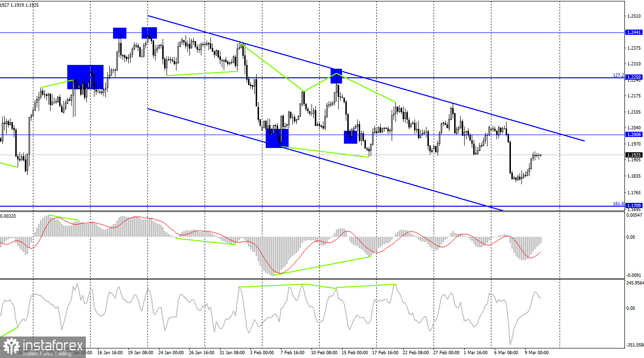Select the 161.8 Fibonacci level label
This screenshot has width=644, height=358.
(x=619, y=203)
